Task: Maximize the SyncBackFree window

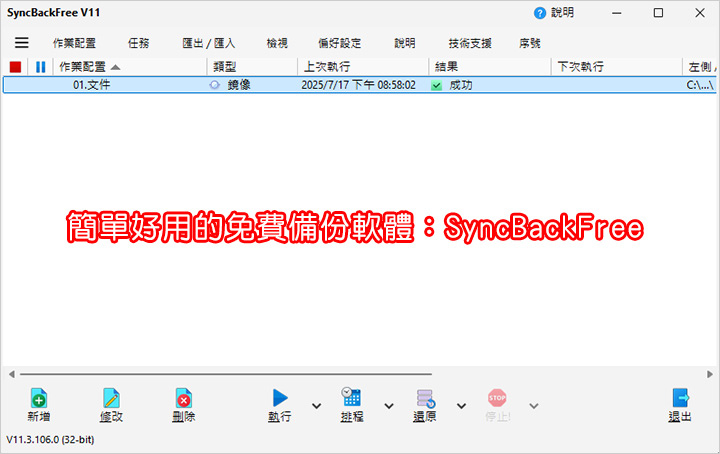Action: (x=658, y=13)
